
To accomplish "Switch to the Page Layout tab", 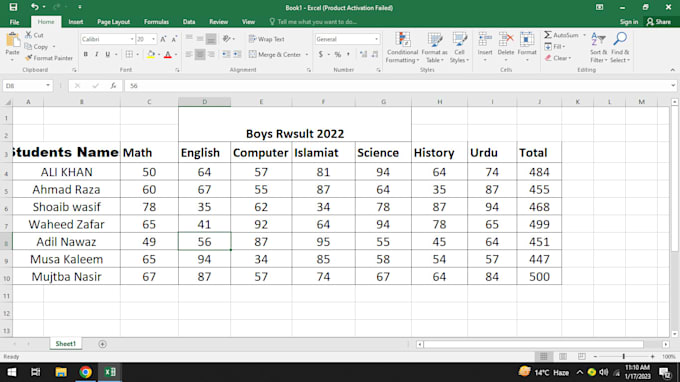I will pos(114,22).
